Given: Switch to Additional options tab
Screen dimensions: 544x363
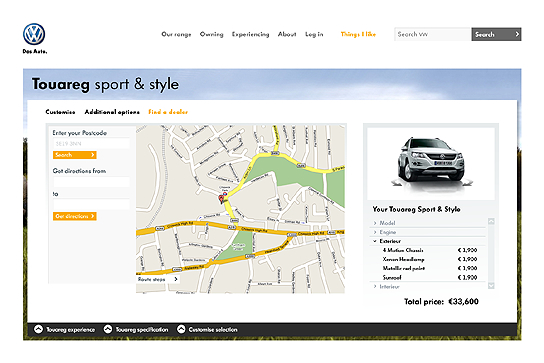Looking at the screenshot, I should click(x=112, y=112).
